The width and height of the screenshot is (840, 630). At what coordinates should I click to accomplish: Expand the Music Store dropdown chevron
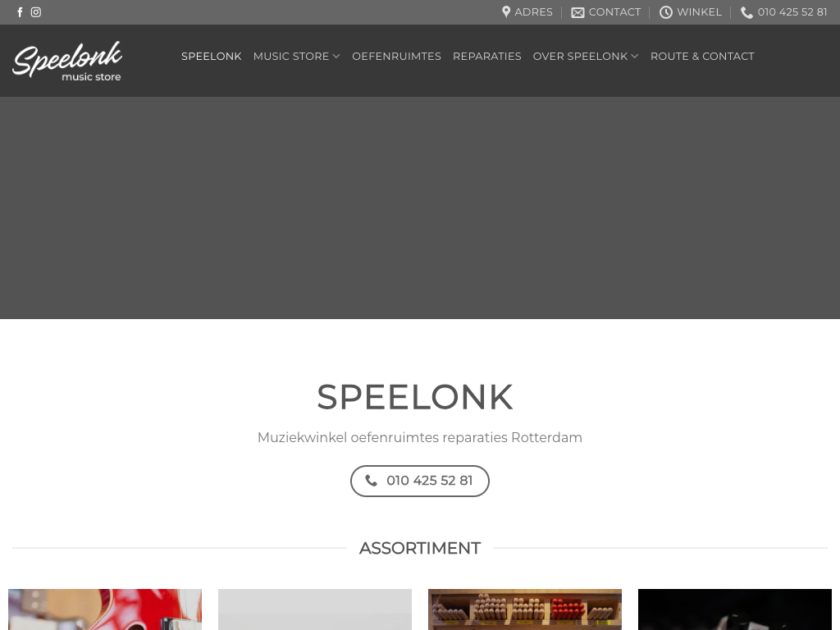tap(336, 57)
